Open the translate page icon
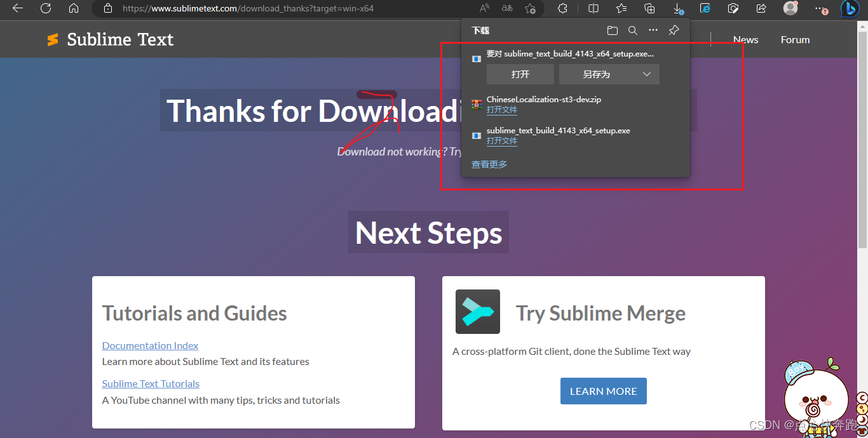868x438 pixels. pos(507,8)
